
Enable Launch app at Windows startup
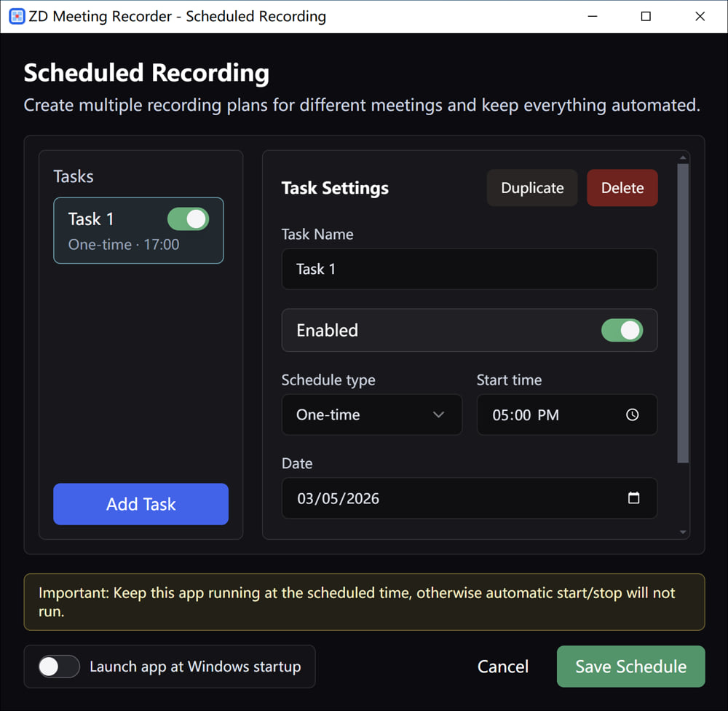tap(59, 667)
